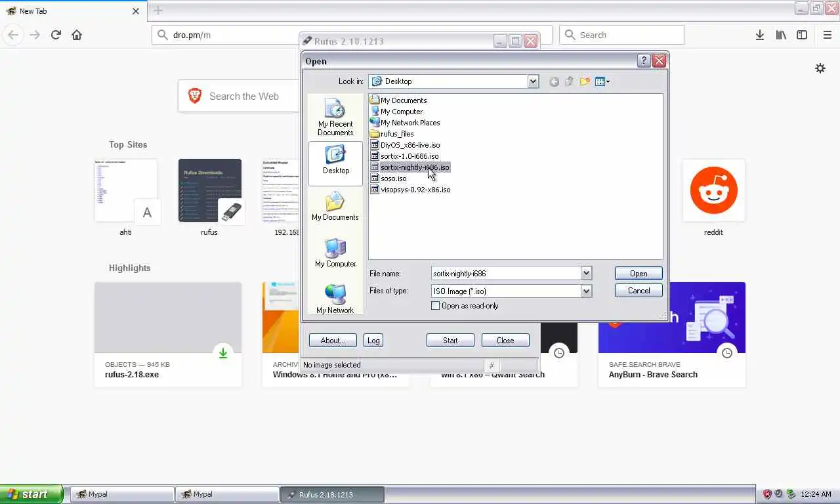Go up one level in Open dialog

[x=569, y=81]
